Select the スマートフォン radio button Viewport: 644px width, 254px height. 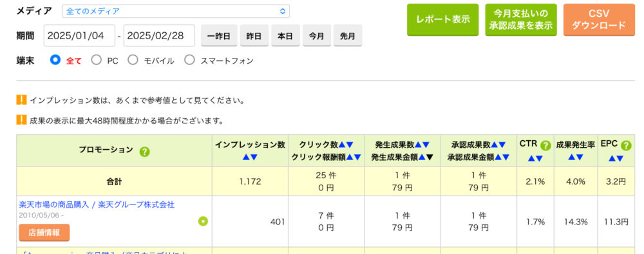pos(189,60)
